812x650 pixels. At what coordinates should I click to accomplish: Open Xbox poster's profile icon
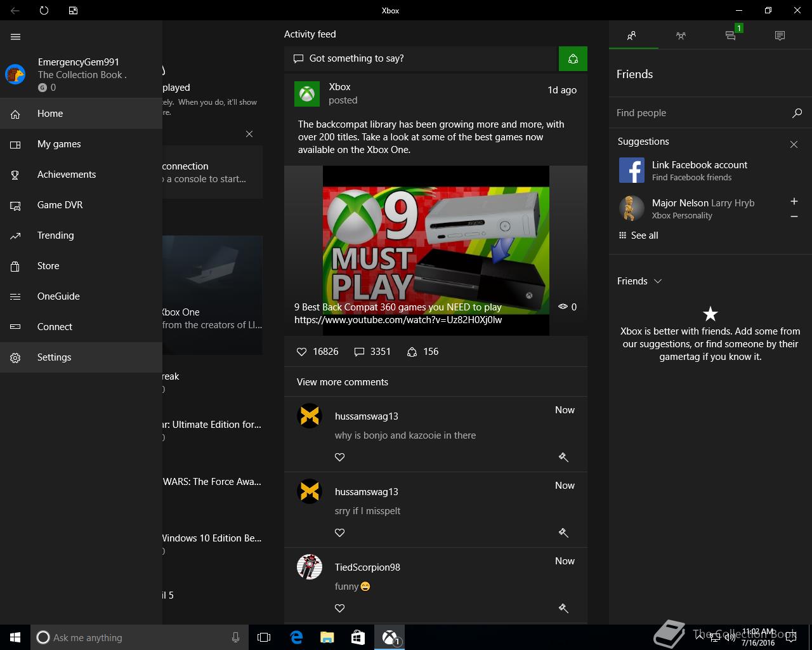307,94
